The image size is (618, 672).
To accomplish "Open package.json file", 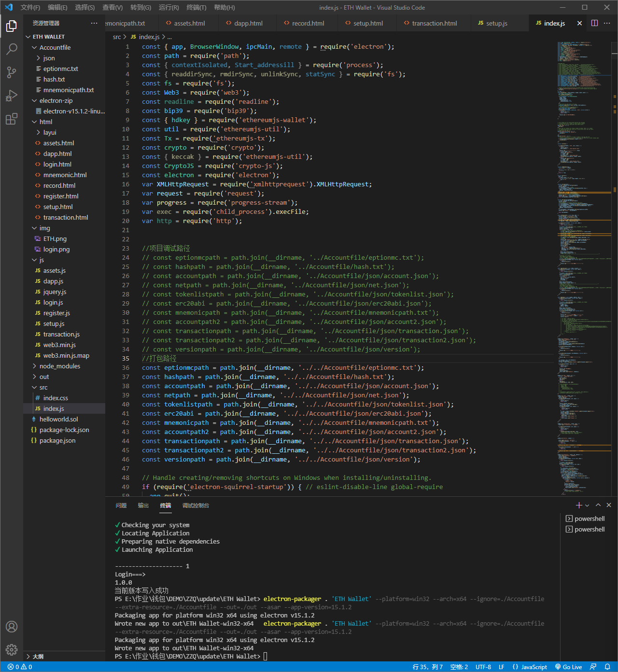I will pos(64,440).
